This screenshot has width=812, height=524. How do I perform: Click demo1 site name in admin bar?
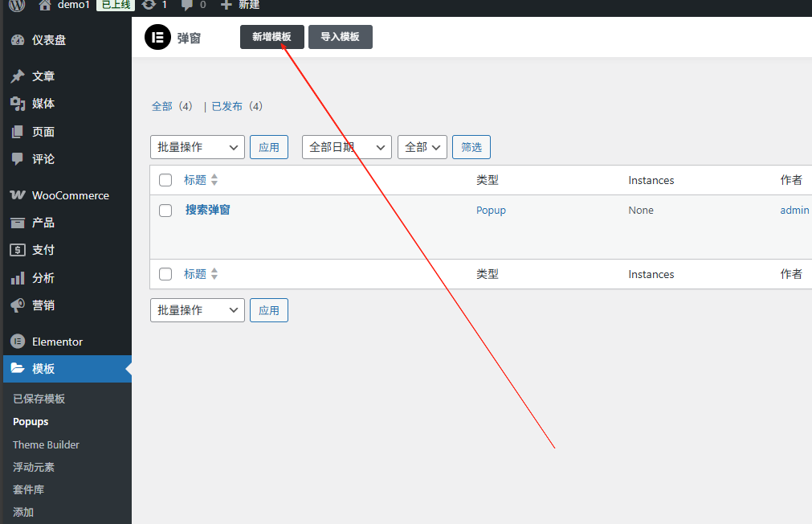tap(74, 5)
